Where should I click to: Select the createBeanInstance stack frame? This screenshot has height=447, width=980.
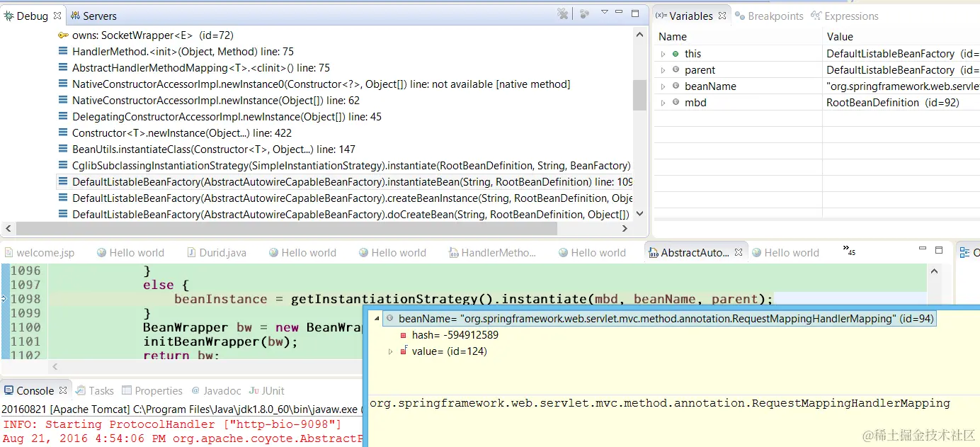(353, 198)
